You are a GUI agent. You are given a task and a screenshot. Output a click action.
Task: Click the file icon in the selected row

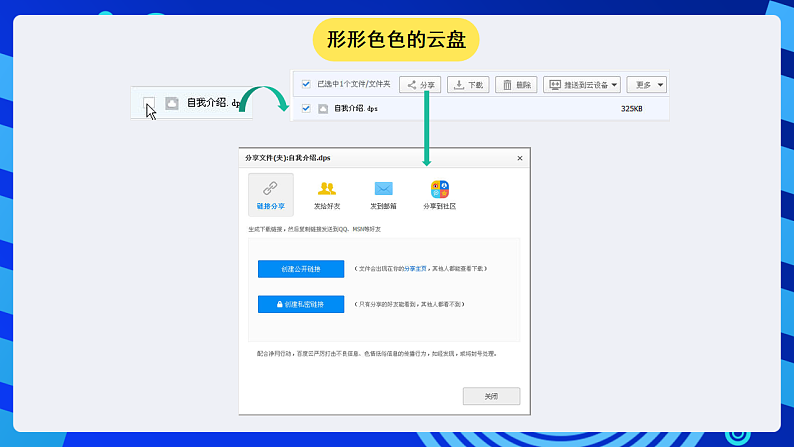point(323,108)
